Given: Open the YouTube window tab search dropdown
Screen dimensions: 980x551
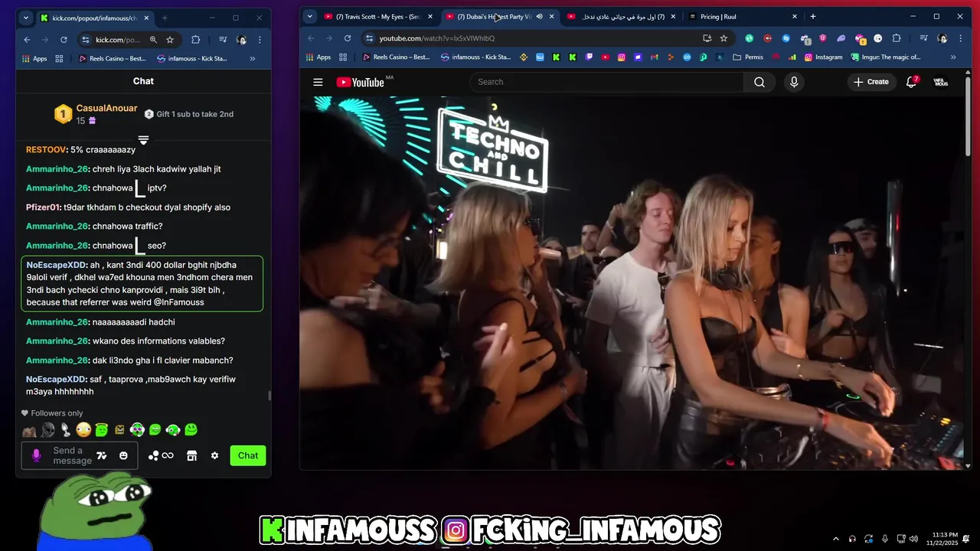Looking at the screenshot, I should tap(309, 16).
